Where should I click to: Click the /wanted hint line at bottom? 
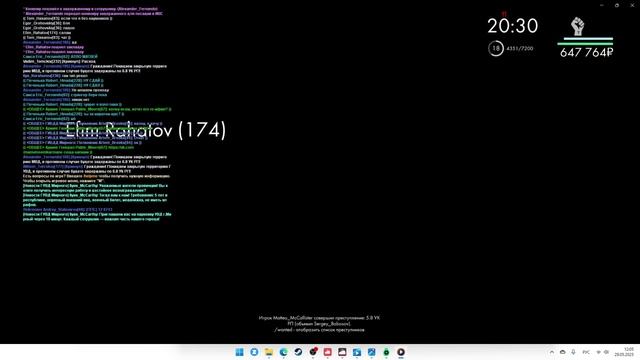click(320, 330)
